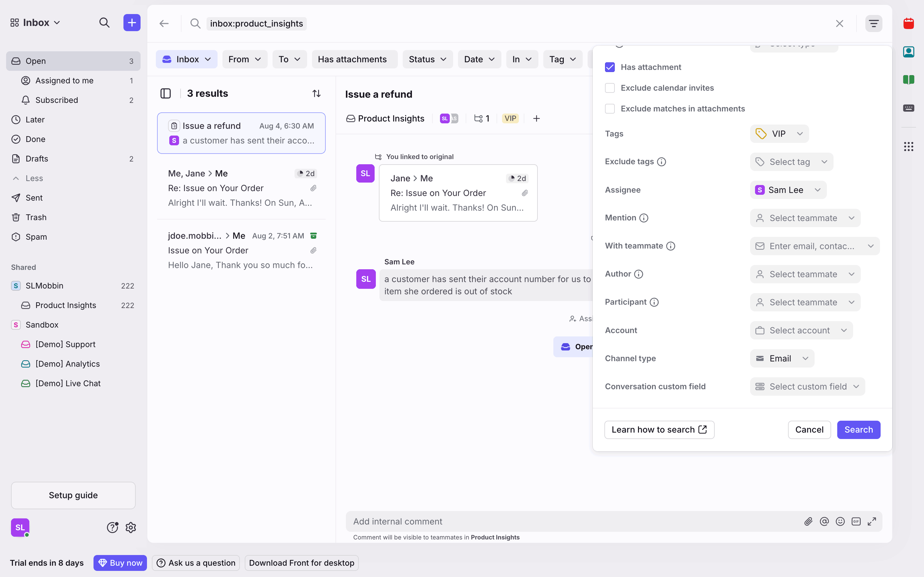Select the Drafts folder in sidebar
Image resolution: width=924 pixels, height=577 pixels.
point(37,159)
